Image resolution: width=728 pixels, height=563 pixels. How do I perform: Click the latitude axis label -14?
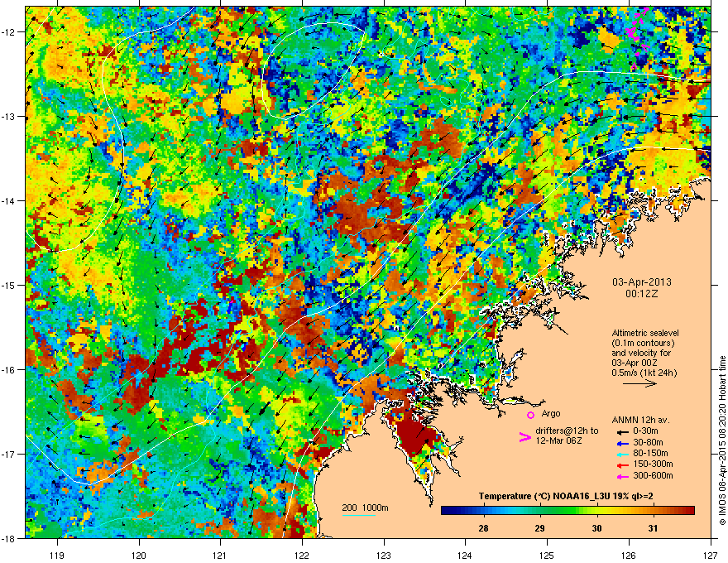tap(8, 200)
